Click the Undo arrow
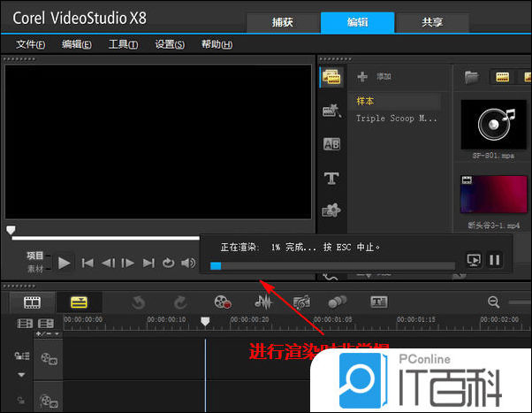Screen dimensions: 532x413 pyautogui.click(x=138, y=302)
